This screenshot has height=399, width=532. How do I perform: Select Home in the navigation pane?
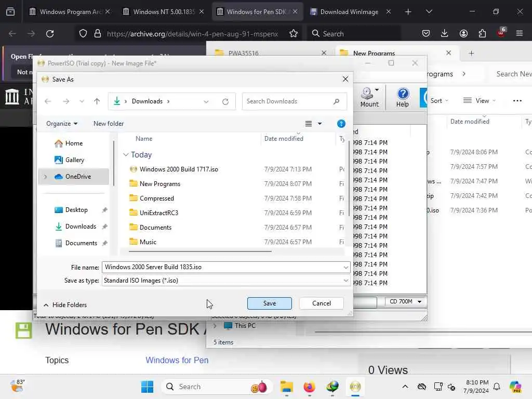tap(74, 143)
